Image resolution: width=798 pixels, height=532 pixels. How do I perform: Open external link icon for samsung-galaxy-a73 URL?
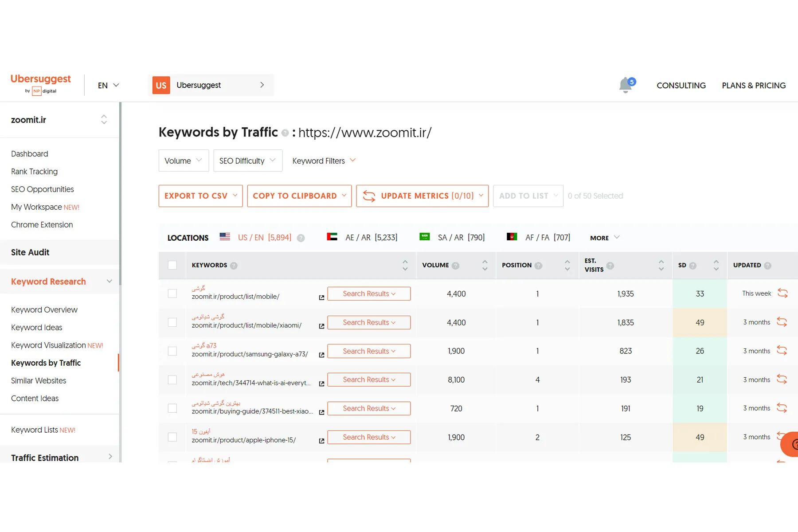[x=321, y=355]
